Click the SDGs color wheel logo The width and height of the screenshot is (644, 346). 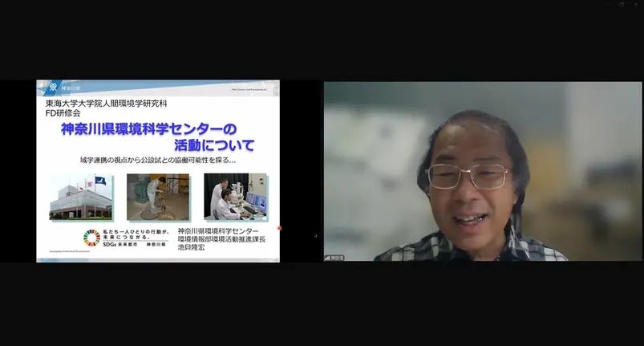coord(92,238)
